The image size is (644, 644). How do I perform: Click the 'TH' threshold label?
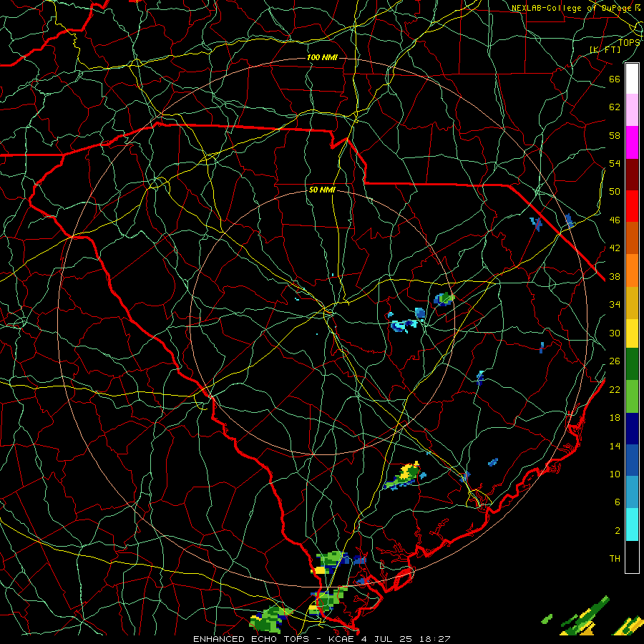[615, 559]
